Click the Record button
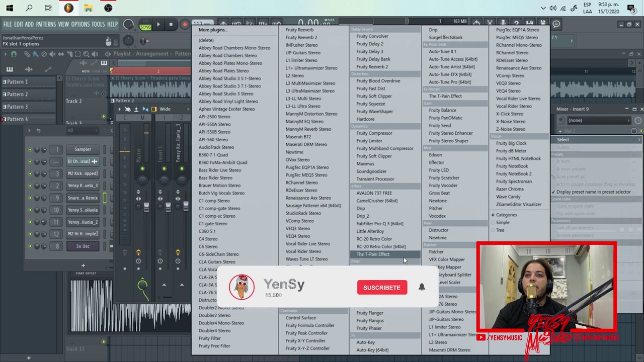Image resolution: width=644 pixels, height=362 pixels. click(x=185, y=24)
